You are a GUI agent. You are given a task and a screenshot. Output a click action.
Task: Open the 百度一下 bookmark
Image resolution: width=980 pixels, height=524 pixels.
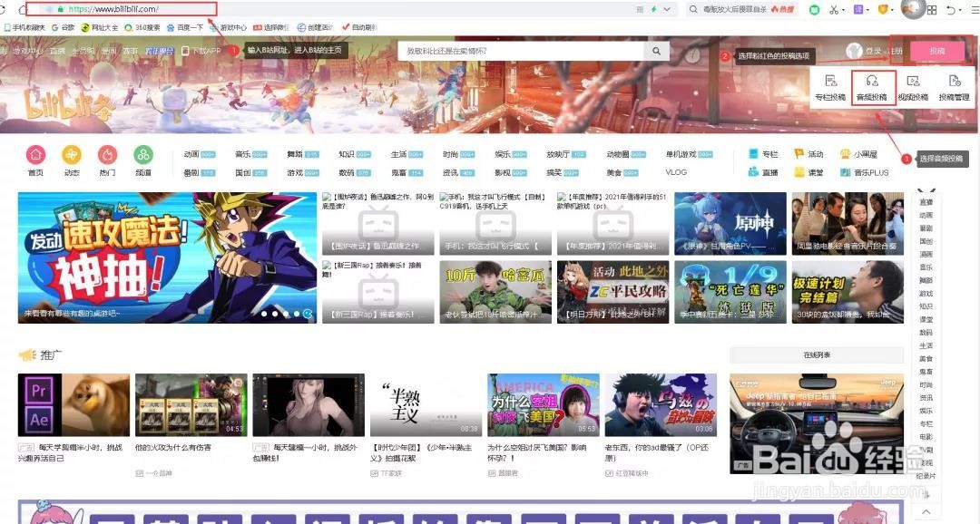(x=185, y=27)
